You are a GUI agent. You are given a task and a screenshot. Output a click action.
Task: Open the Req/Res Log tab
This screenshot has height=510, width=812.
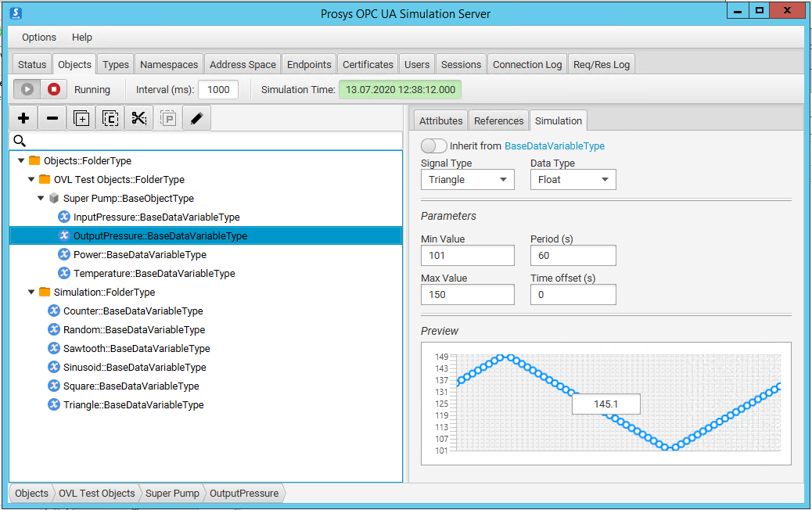(602, 64)
